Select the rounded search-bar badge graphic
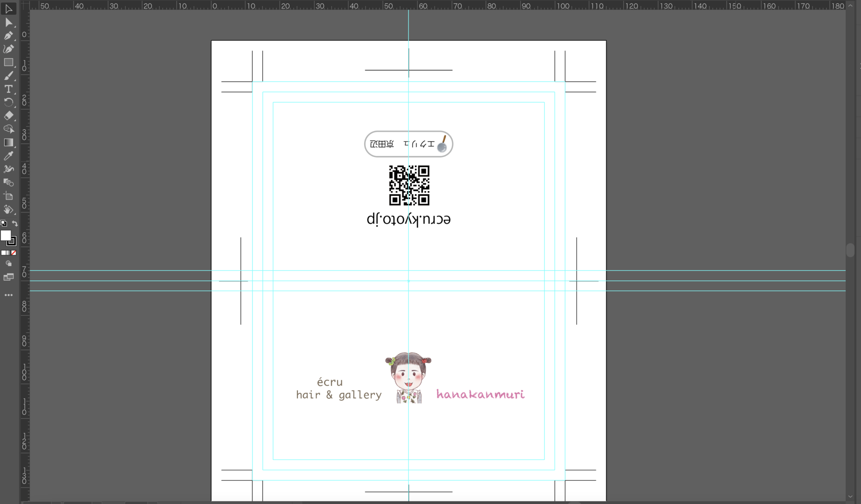The width and height of the screenshot is (861, 504). click(x=409, y=144)
